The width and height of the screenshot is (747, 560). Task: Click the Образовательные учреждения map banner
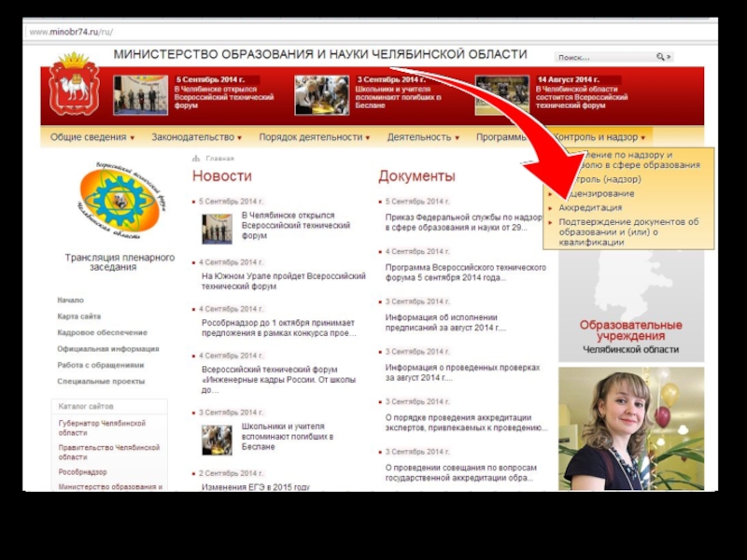click(631, 306)
